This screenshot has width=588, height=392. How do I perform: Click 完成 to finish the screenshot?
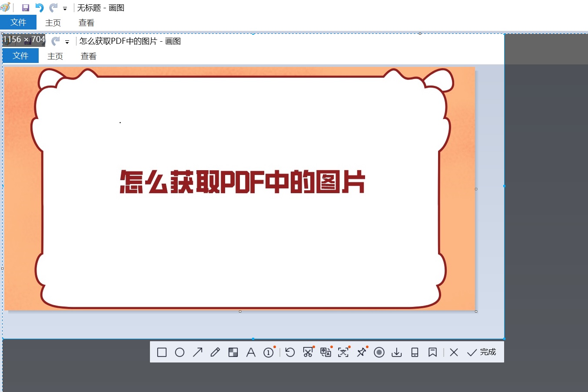point(482,352)
